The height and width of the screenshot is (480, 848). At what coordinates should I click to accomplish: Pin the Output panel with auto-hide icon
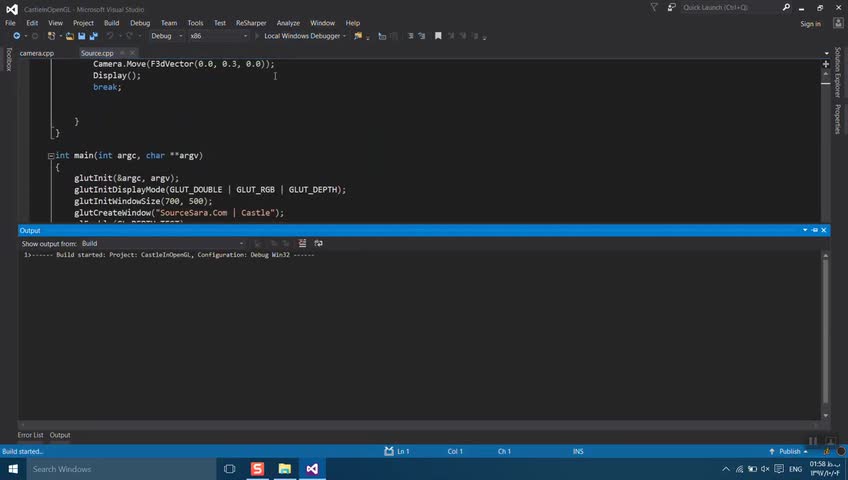[x=815, y=230]
